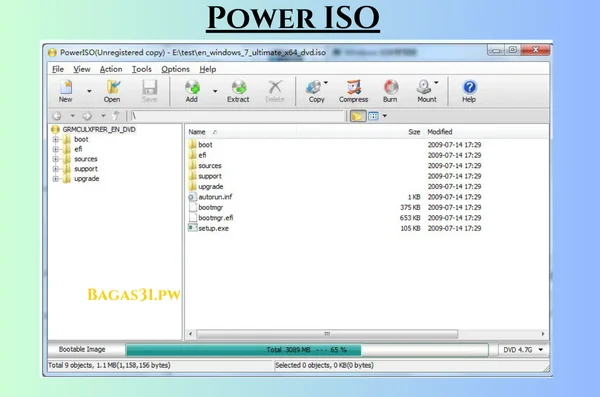Expand the sources folder in tree
Screen dimensions: 600x397
[x=55, y=159]
